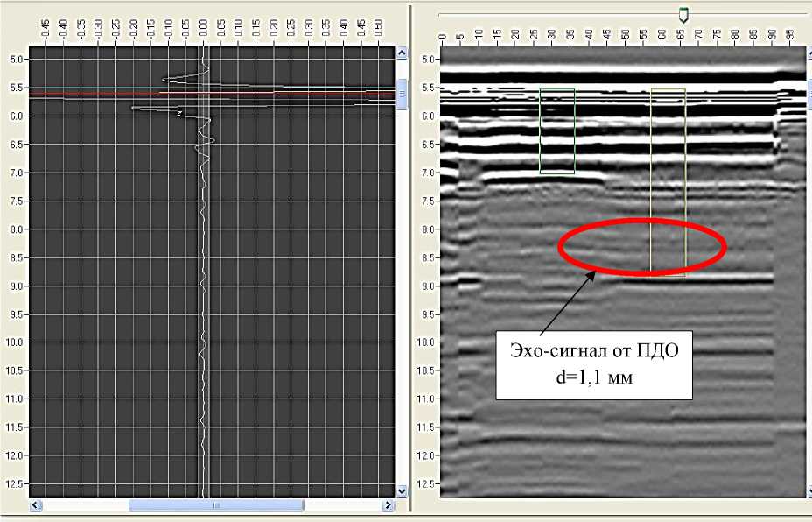Click the position slider track above the B-scan
This screenshot has height=522, width=812.
pos(624,15)
